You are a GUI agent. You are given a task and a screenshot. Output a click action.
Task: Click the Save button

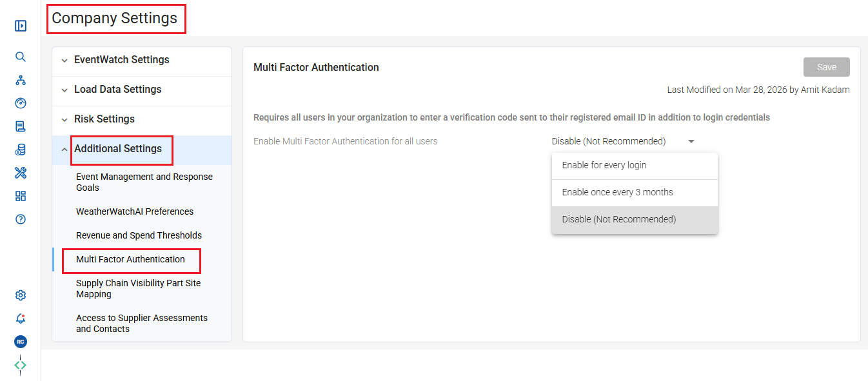(827, 67)
